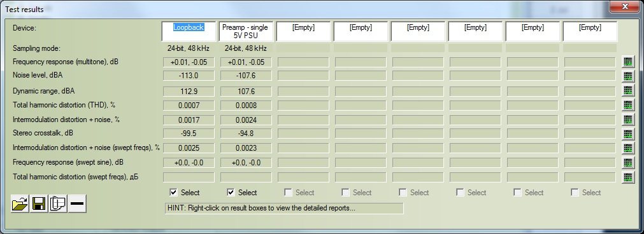Tick Select checkbox under fourth slot
Screen dimensions: 644x234
[346, 192]
